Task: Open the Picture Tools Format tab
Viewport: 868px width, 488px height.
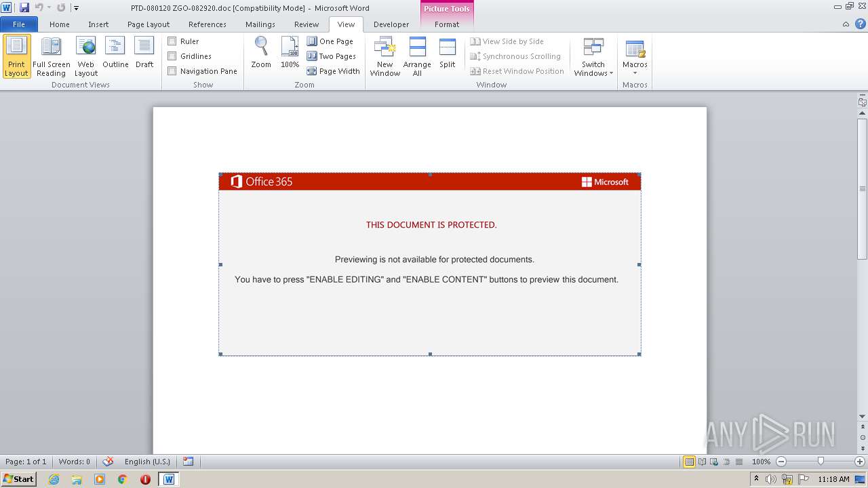Action: point(447,24)
